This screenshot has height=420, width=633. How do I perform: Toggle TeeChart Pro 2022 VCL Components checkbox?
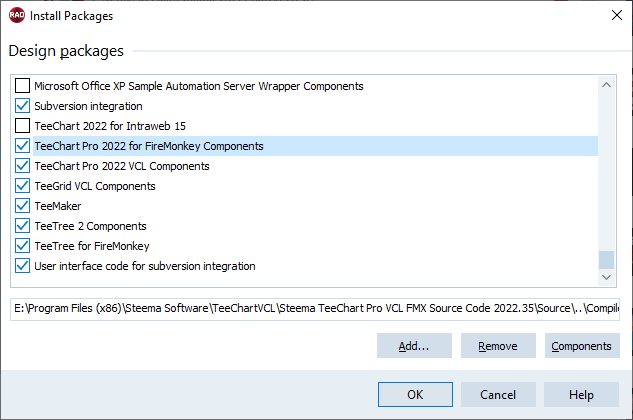pos(23,166)
